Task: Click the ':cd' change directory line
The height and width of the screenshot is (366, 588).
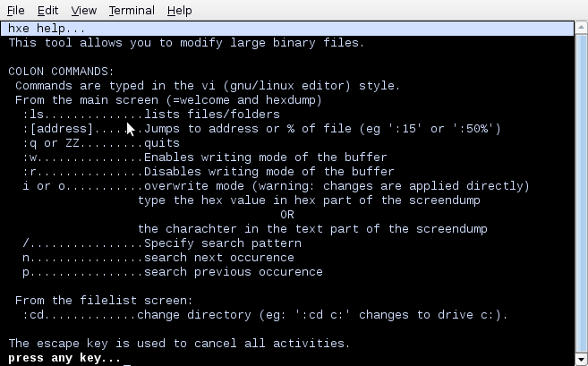Action: click(266, 315)
